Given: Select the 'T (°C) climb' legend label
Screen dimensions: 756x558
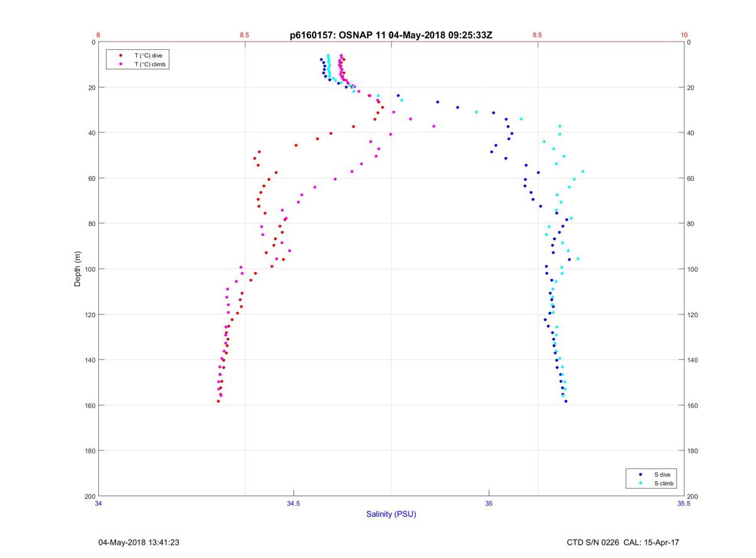Looking at the screenshot, I should coord(150,64).
